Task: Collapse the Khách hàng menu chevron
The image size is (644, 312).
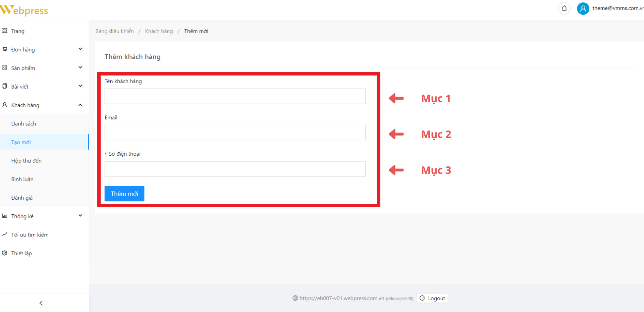Action: (80, 105)
